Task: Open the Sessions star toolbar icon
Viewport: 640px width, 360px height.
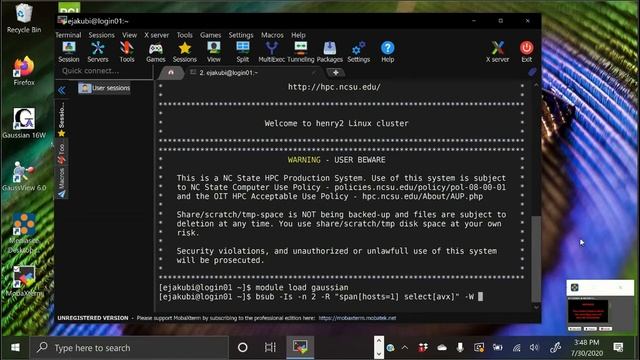Action: click(x=184, y=52)
